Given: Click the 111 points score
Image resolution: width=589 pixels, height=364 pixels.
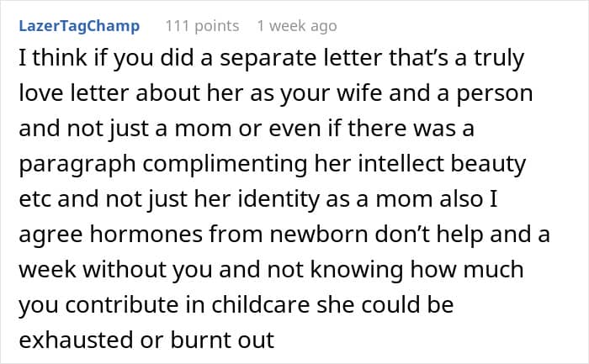Looking at the screenshot, I should 202,26.
